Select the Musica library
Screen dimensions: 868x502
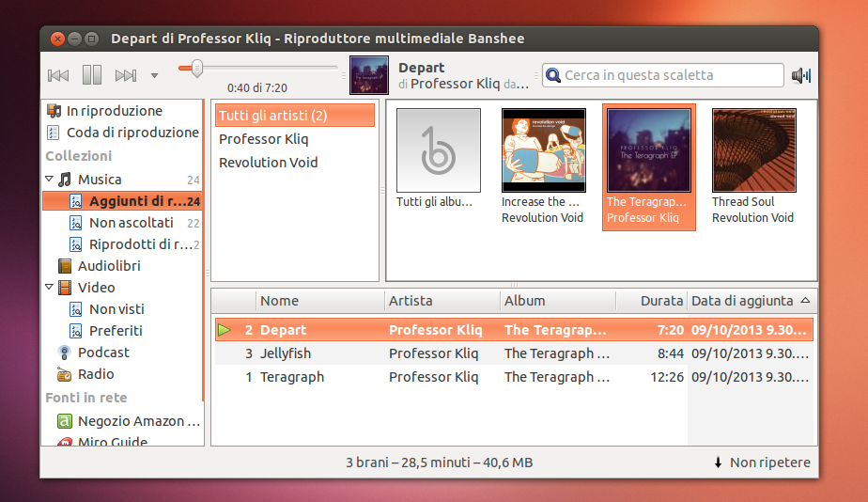pos(100,180)
